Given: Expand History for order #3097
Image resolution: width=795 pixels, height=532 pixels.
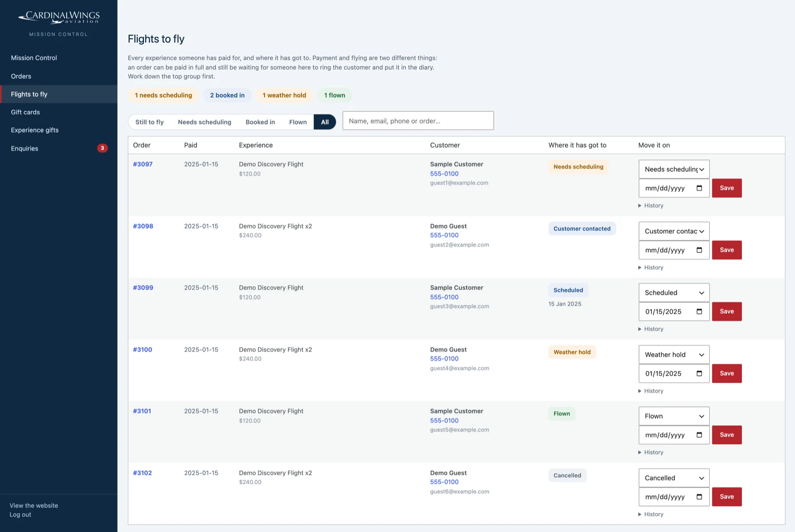Looking at the screenshot, I should (651, 206).
